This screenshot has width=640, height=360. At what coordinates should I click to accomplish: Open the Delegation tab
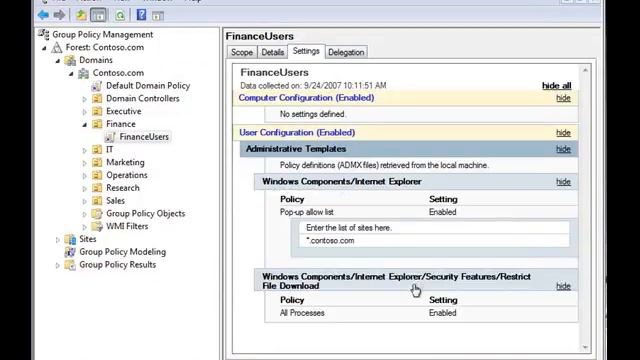[x=346, y=52]
